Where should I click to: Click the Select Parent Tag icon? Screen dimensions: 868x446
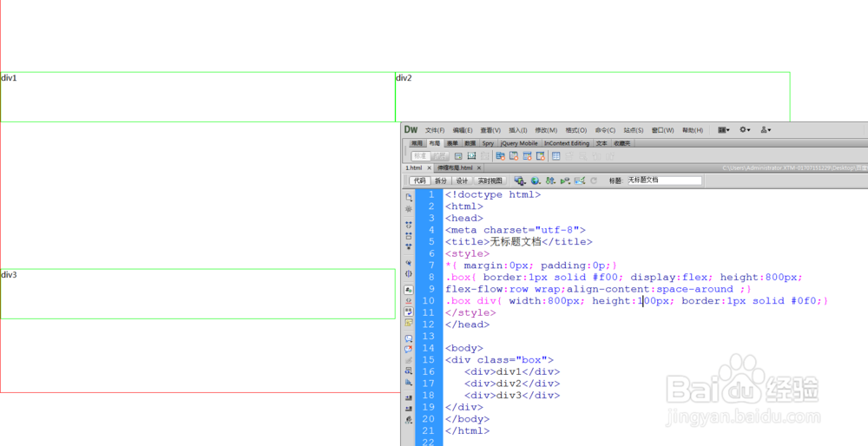coord(409,263)
